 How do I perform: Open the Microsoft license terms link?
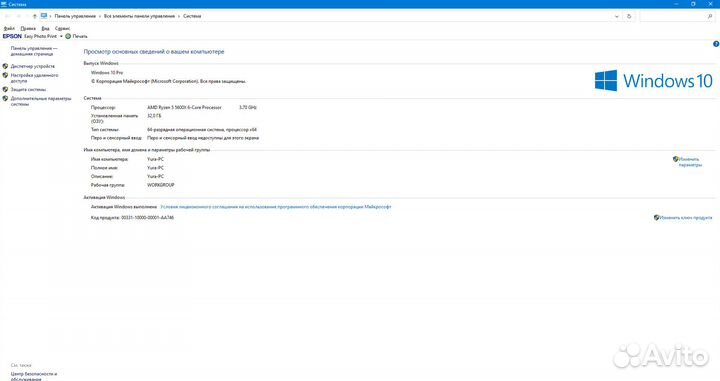276,207
